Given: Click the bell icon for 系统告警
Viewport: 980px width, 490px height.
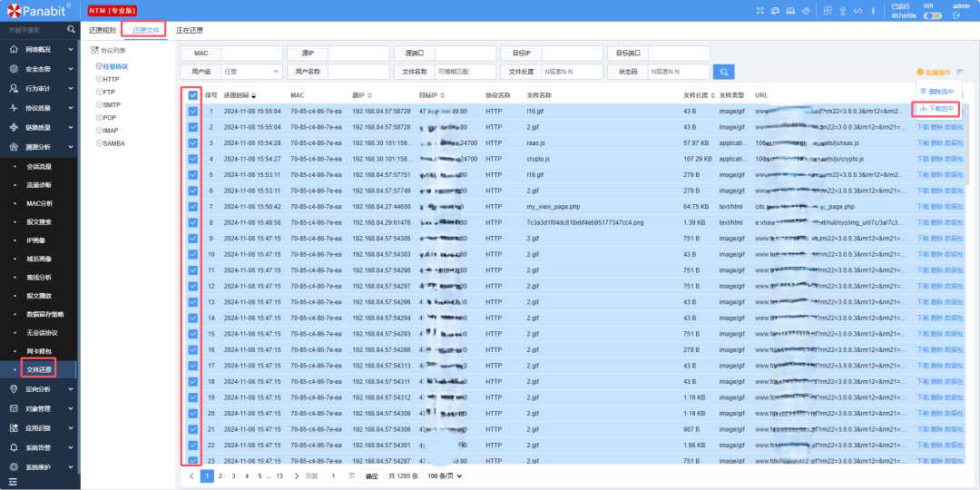Looking at the screenshot, I should (x=15, y=447).
